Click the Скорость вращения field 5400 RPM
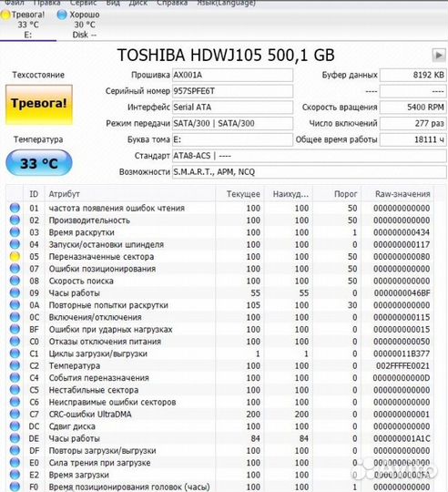The height and width of the screenshot is (492, 448). [x=413, y=108]
